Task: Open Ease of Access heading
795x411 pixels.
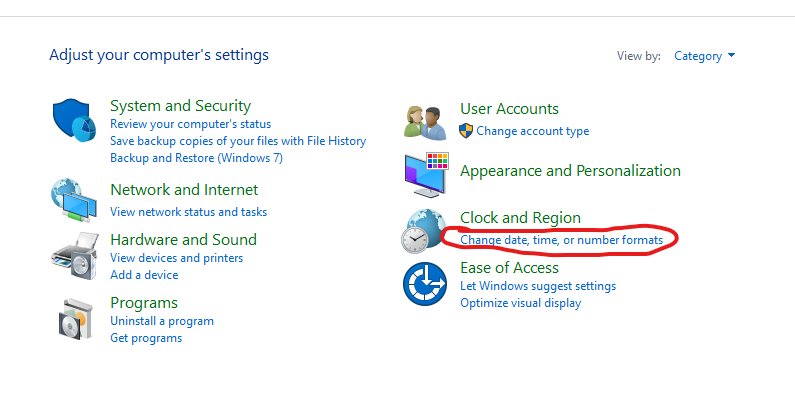Action: pyautogui.click(x=509, y=268)
